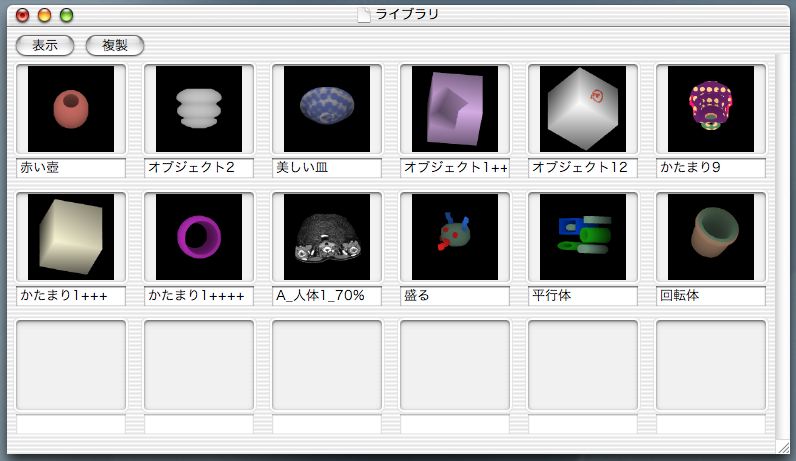This screenshot has height=461, width=796.
Task: Click the かたまり9 name field
Action: pyautogui.click(x=711, y=168)
